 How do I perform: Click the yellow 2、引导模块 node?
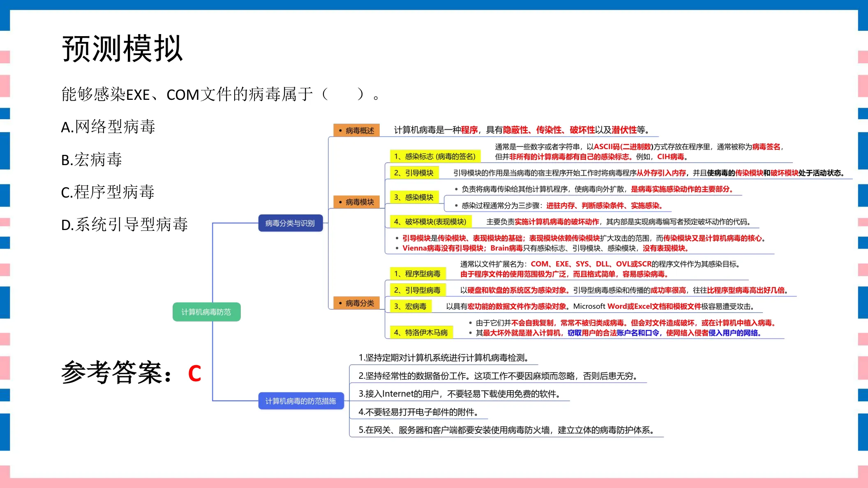coord(414,173)
